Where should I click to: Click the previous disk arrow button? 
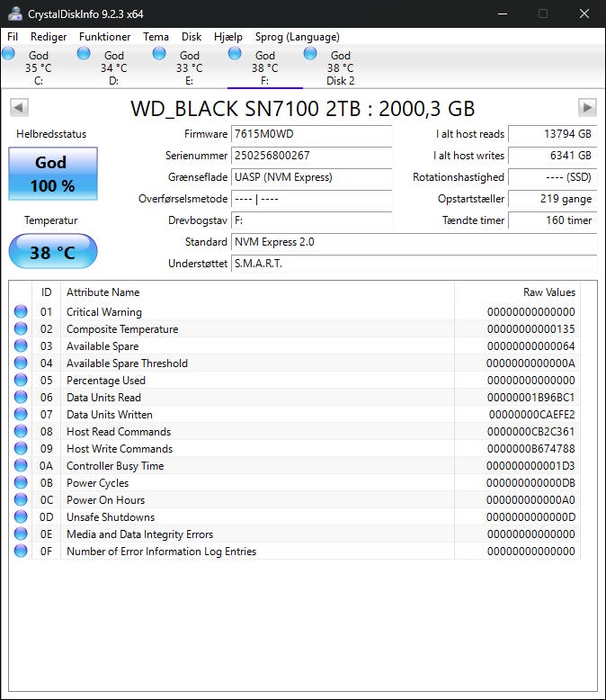[x=19, y=108]
